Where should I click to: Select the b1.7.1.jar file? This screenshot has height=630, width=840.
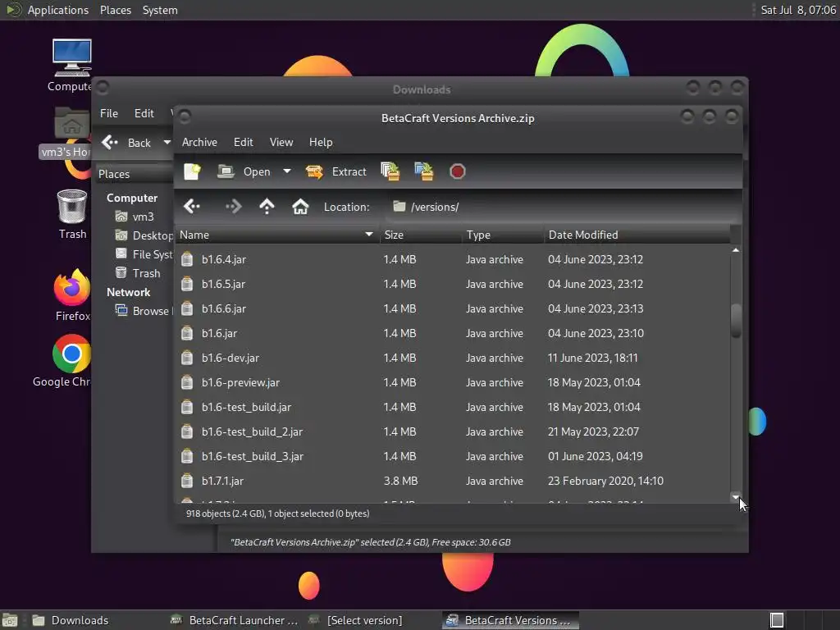(453, 481)
